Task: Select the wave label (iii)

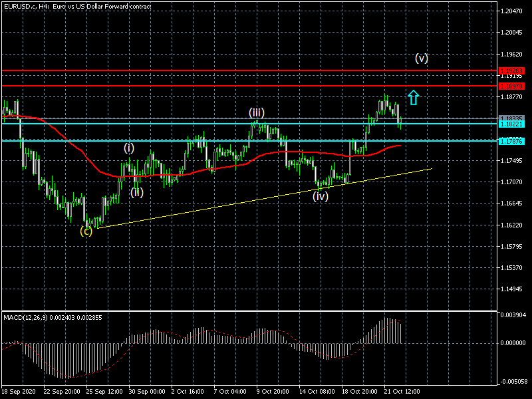Action: pos(257,112)
